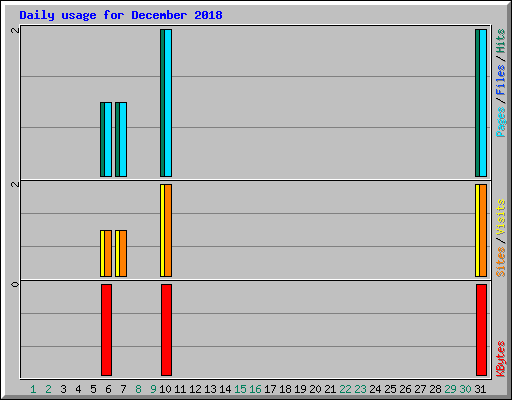Select day 24 on the x-axis
The height and width of the screenshot is (400, 512).
click(375, 389)
